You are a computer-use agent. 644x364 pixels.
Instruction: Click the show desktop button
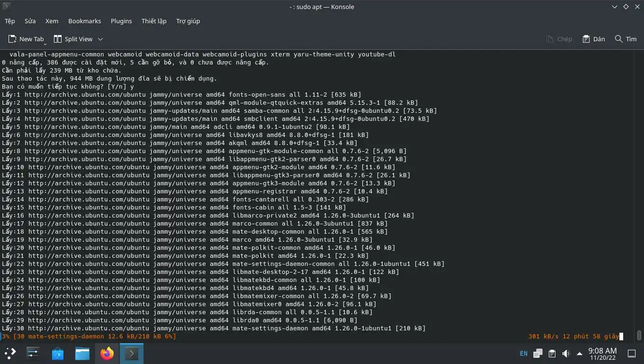pos(631,353)
